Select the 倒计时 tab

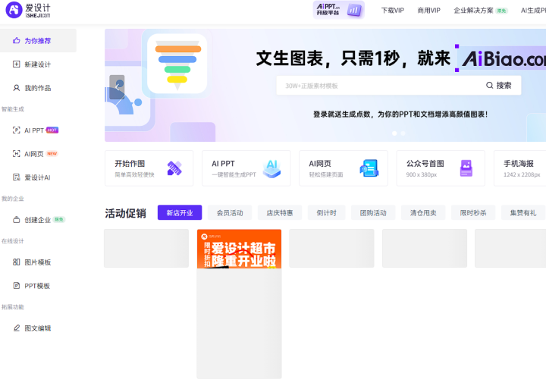point(327,213)
